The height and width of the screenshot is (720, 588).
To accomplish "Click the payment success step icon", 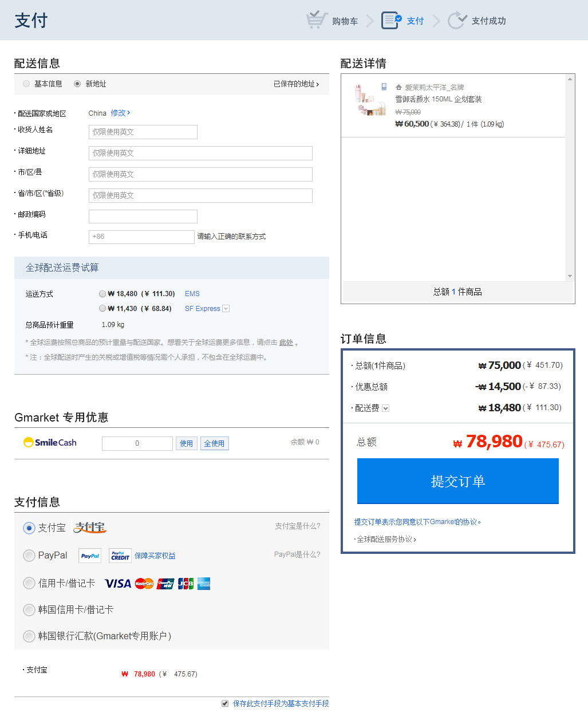I will tap(457, 20).
